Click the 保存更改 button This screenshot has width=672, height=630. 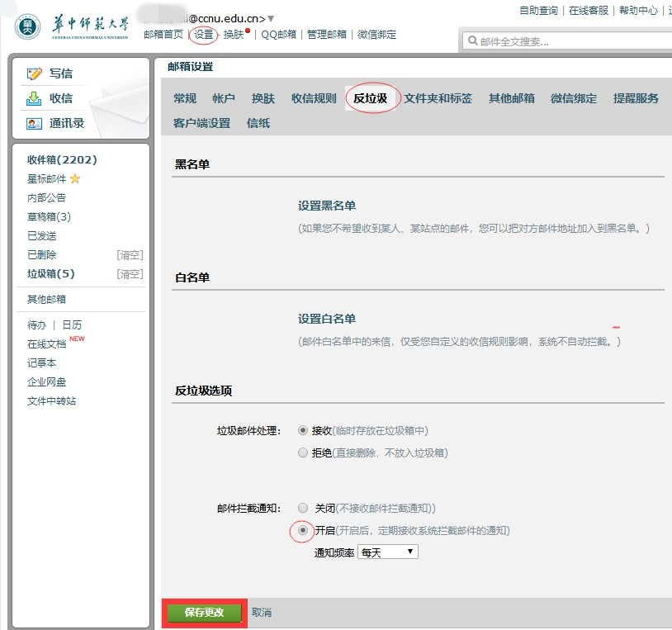click(x=204, y=613)
